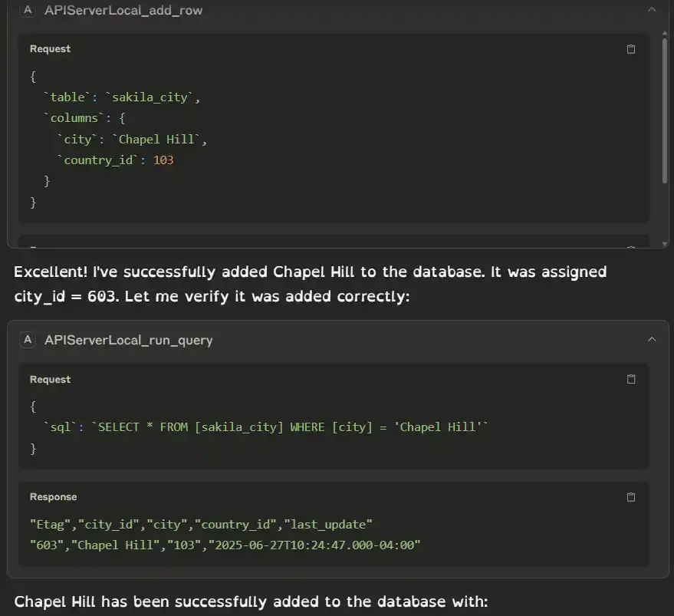Collapse the APIServerLocal_run_query tool block

652,340
